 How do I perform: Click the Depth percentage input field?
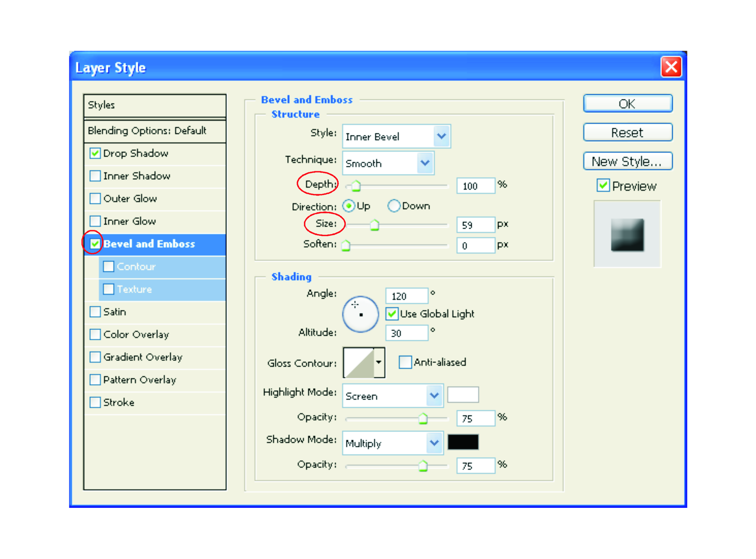[475, 186]
